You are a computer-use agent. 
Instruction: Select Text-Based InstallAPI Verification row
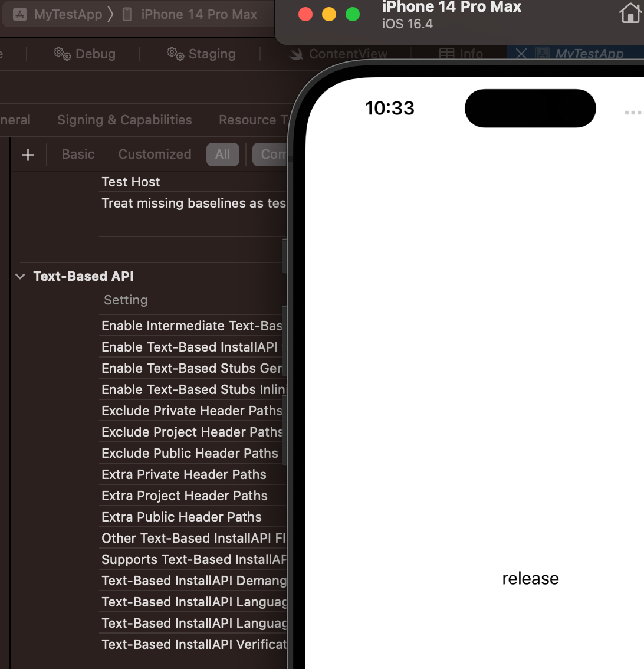pos(193,645)
